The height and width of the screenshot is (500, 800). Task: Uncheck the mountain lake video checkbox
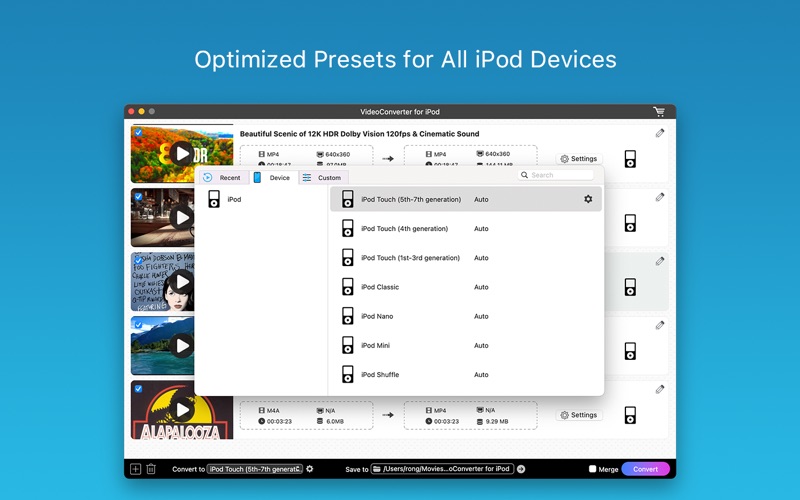tap(138, 324)
